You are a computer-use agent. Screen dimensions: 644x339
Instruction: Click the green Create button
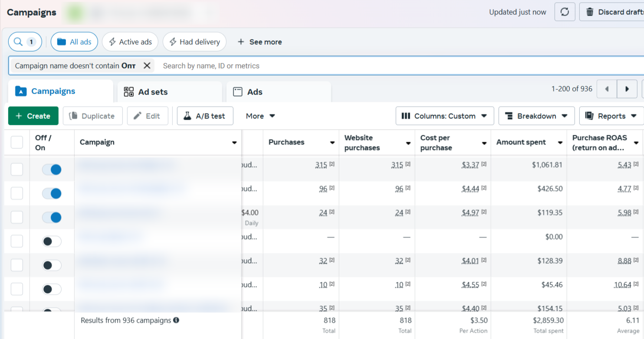pos(33,116)
